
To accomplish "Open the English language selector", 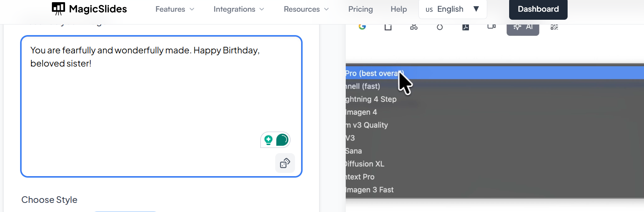I will click(x=452, y=9).
